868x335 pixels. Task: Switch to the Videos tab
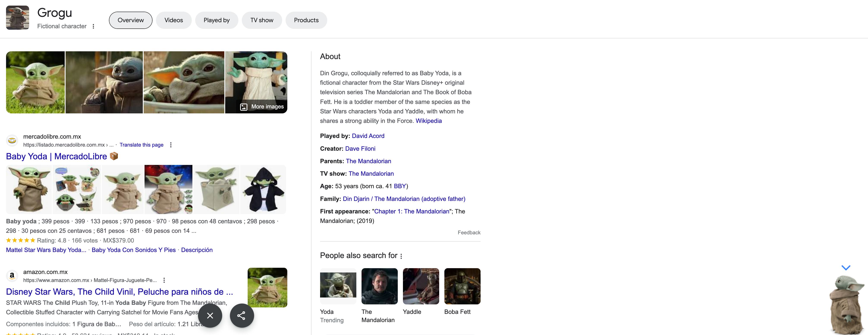173,20
